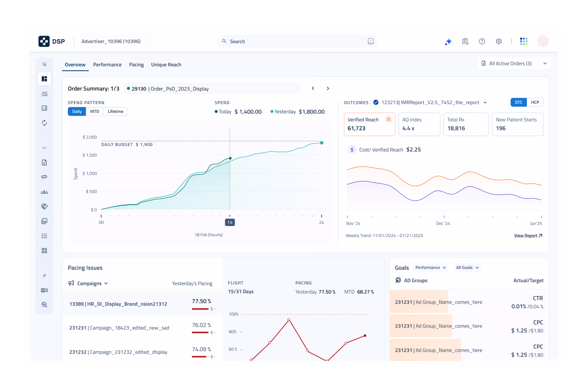This screenshot has height=392, width=588.
Task: Select the AQ Index metric card
Action: pyautogui.click(x=419, y=124)
